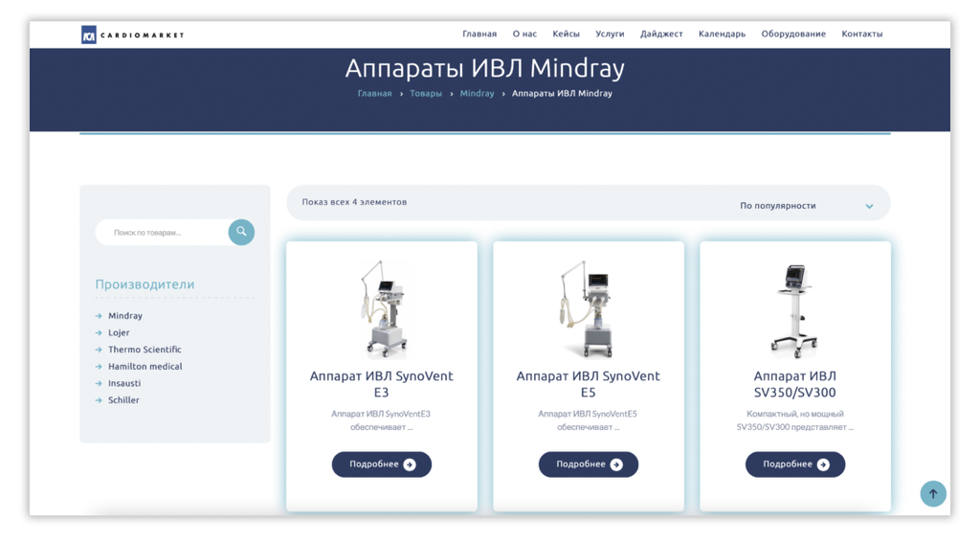The width and height of the screenshot is (980, 544).
Task: Select Schiller manufacturer
Action: tap(123, 400)
